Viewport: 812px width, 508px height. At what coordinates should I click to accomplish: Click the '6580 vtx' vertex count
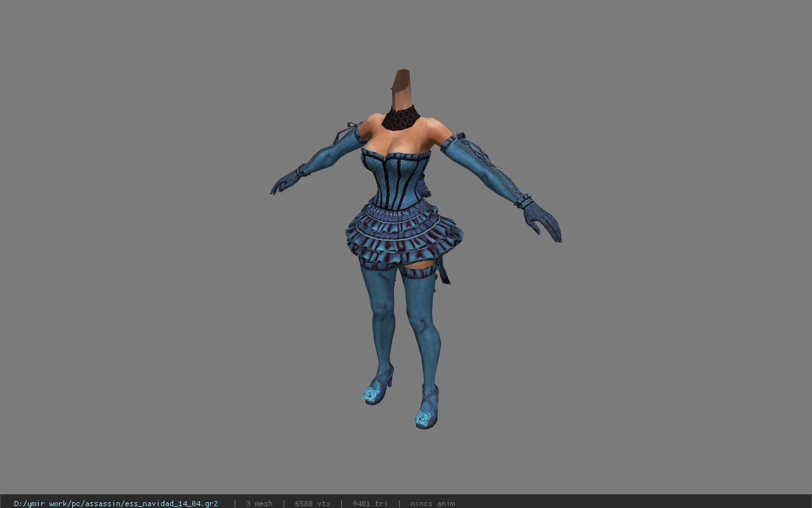pos(313,504)
